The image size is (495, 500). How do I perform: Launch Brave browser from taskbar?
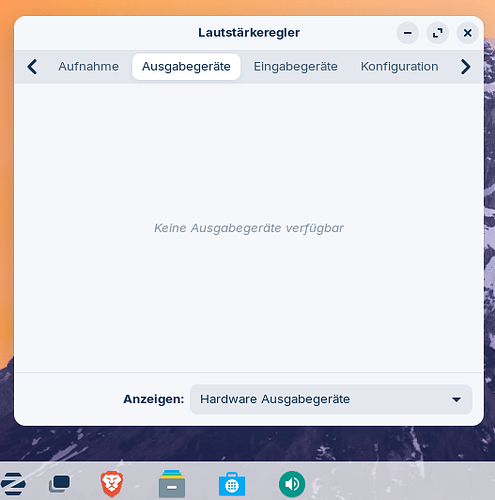(x=112, y=484)
